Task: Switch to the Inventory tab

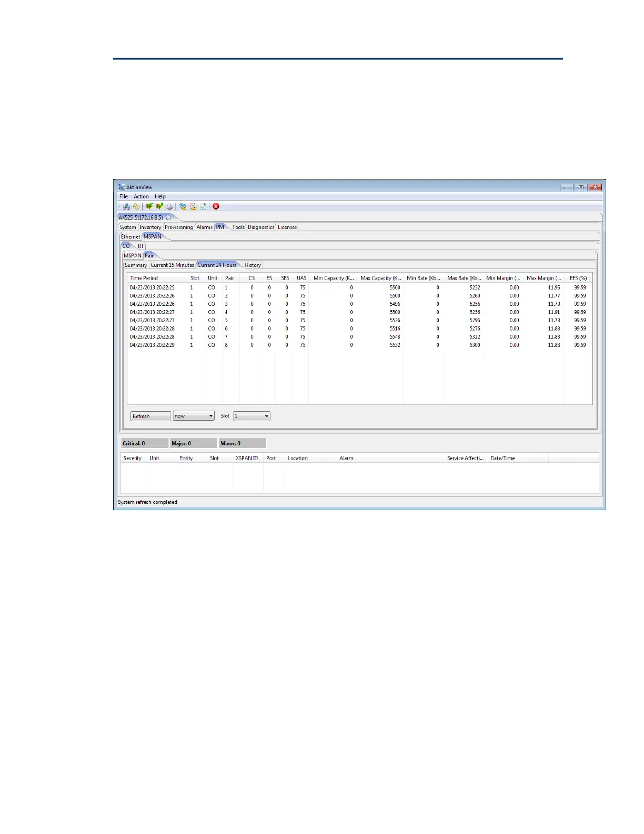Action: [x=150, y=227]
